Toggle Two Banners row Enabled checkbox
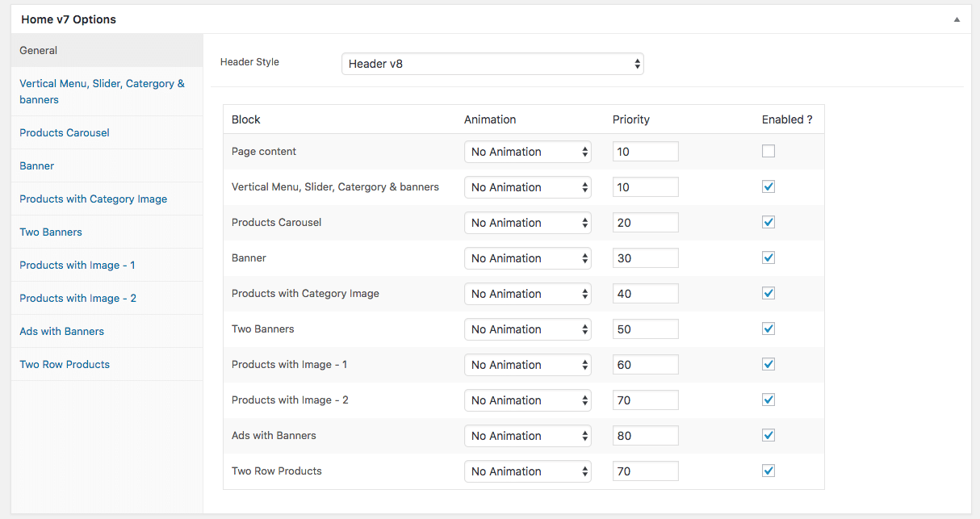Image resolution: width=980 pixels, height=519 pixels. (x=769, y=329)
